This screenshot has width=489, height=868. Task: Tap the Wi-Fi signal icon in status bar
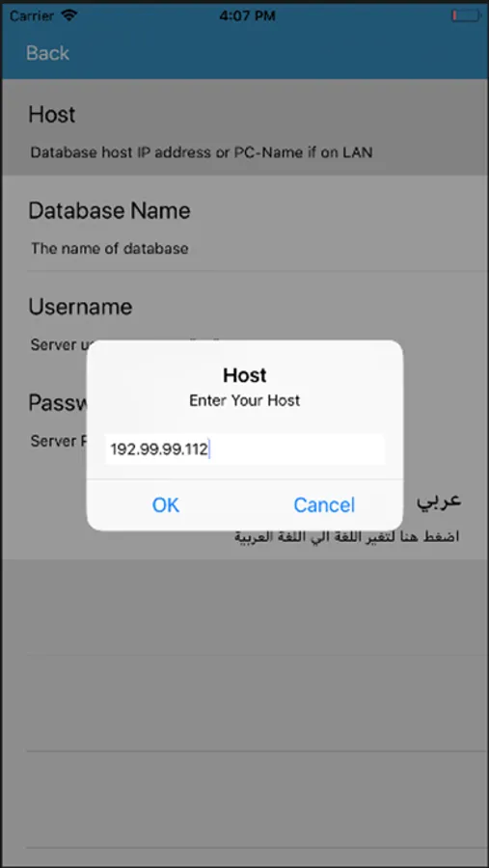[69, 15]
